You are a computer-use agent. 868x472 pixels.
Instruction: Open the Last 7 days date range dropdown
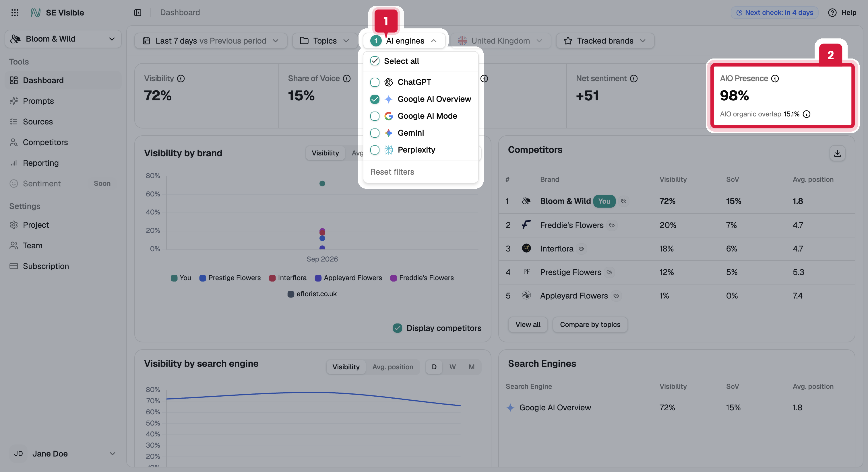[x=211, y=41]
